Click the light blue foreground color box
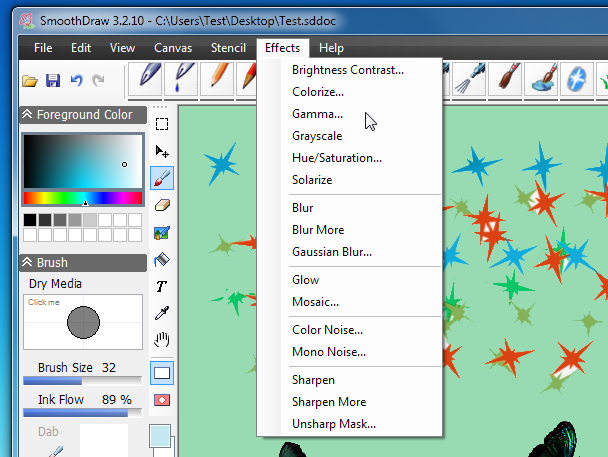 [160, 436]
